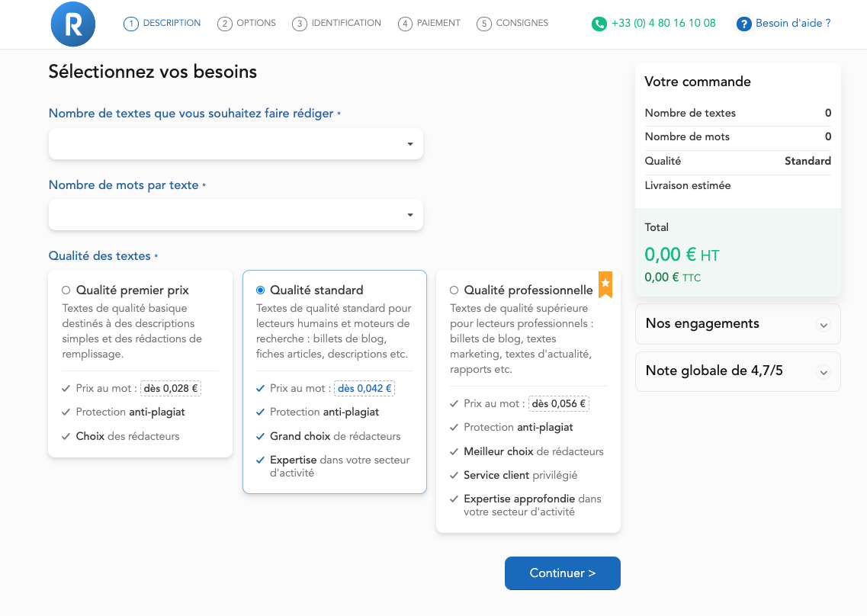Click the green phone icon

point(599,24)
